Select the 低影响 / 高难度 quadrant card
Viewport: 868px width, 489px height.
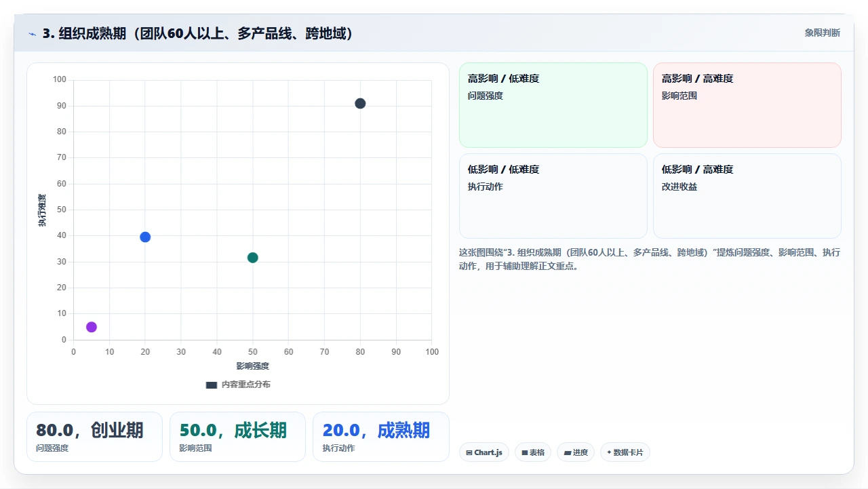pyautogui.click(x=747, y=196)
